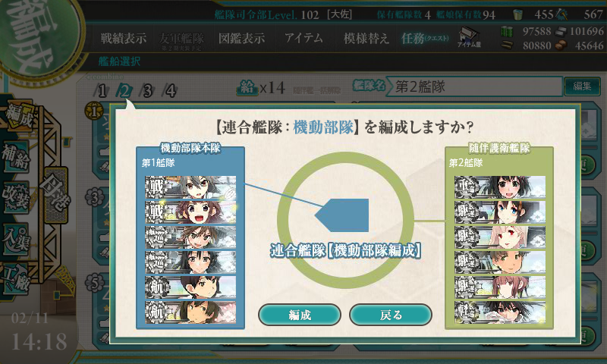Switch to fleet tab 4
607x364 pixels.
[x=170, y=91]
